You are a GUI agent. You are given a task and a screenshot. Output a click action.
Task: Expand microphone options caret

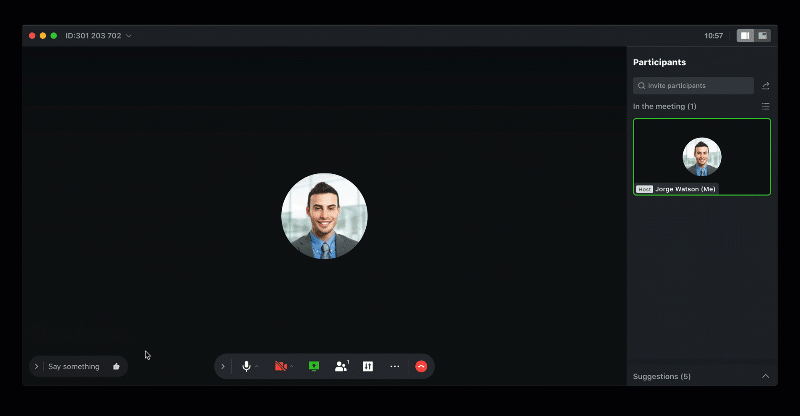(257, 366)
